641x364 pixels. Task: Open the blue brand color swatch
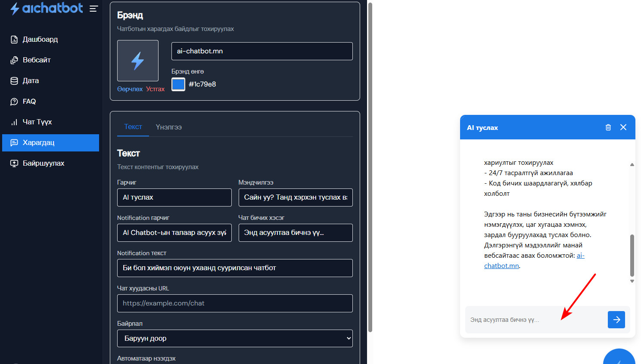(x=178, y=84)
